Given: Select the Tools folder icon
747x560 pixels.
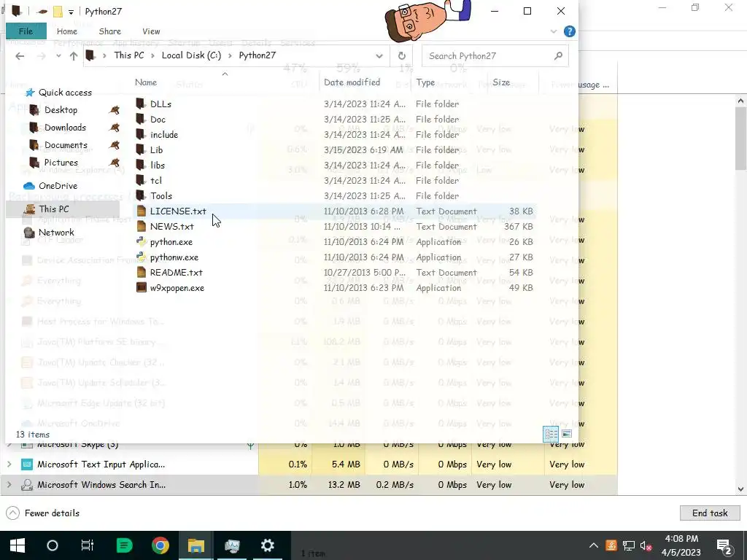Looking at the screenshot, I should [140, 195].
